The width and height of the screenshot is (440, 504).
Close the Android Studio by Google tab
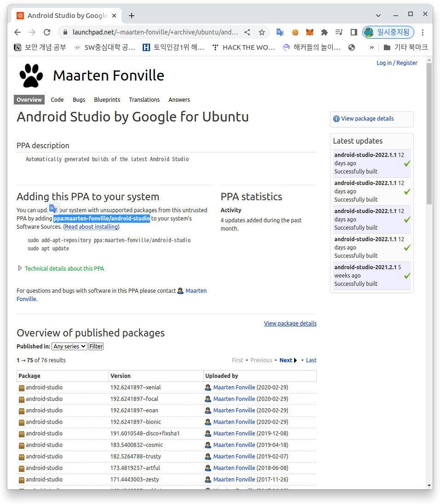pos(114,16)
